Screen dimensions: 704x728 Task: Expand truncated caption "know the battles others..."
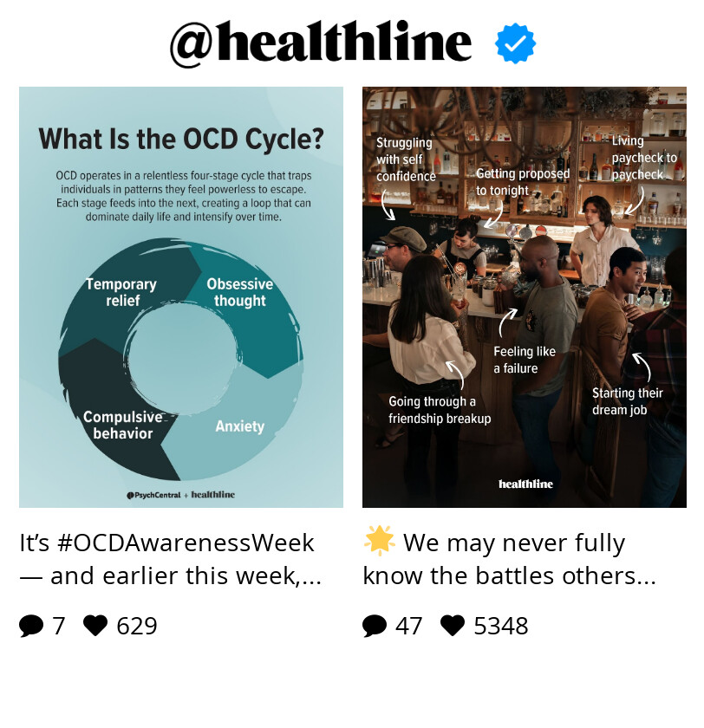pos(509,576)
